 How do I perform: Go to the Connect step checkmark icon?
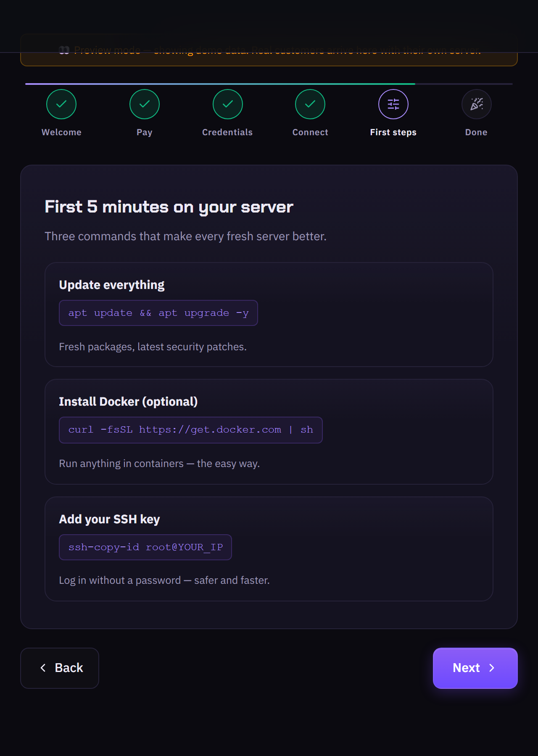click(x=310, y=104)
